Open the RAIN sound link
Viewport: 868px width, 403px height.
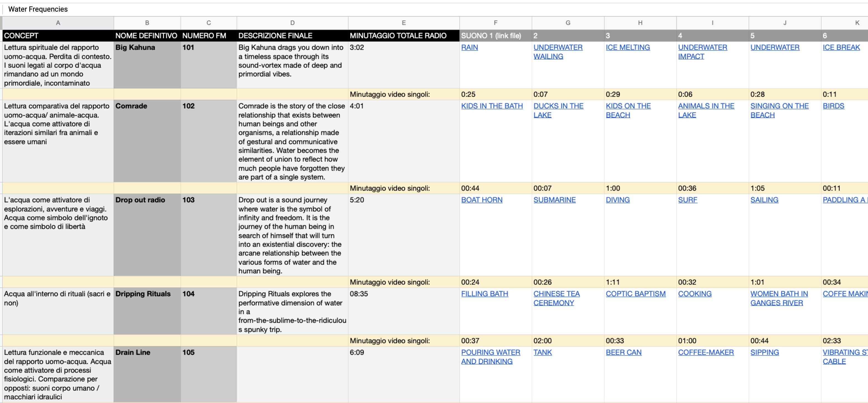(x=469, y=48)
